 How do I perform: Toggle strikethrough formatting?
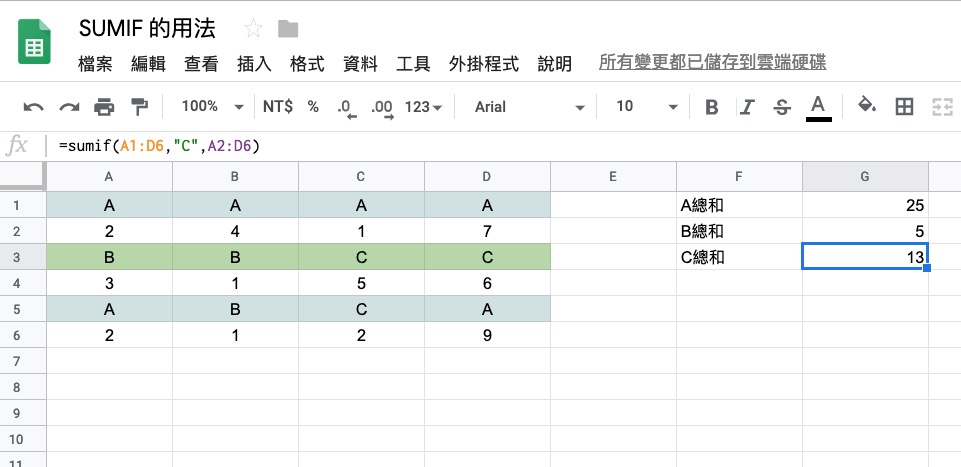tap(782, 107)
